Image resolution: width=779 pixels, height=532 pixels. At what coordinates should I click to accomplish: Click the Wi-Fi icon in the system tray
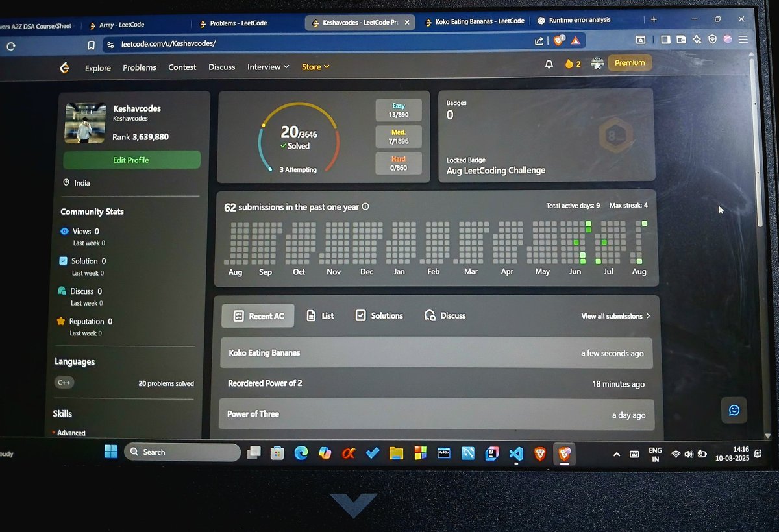click(x=676, y=454)
